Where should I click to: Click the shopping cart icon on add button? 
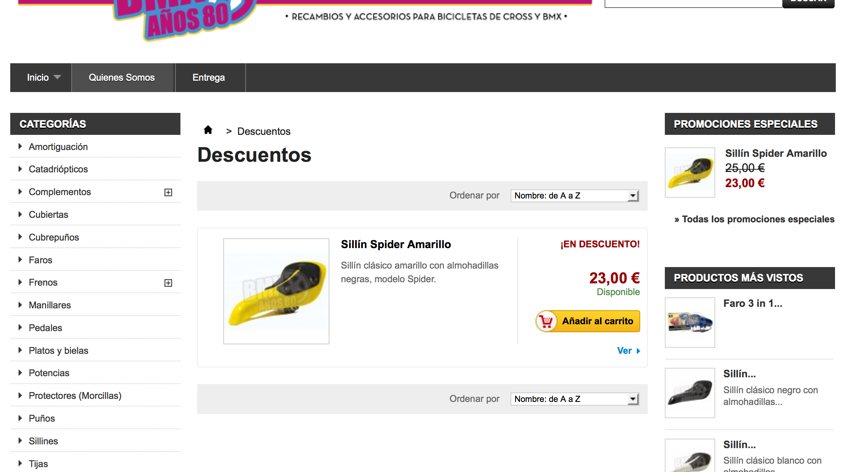coord(546,321)
